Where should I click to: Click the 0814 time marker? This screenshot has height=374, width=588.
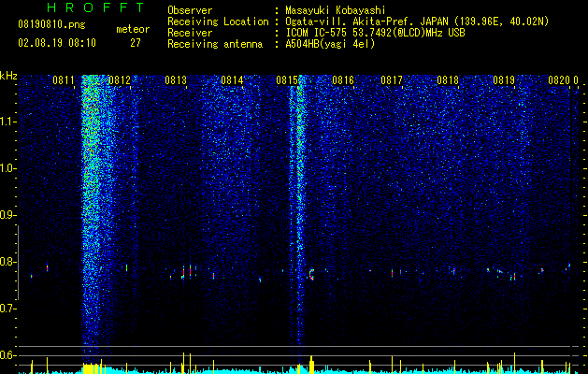(232, 79)
